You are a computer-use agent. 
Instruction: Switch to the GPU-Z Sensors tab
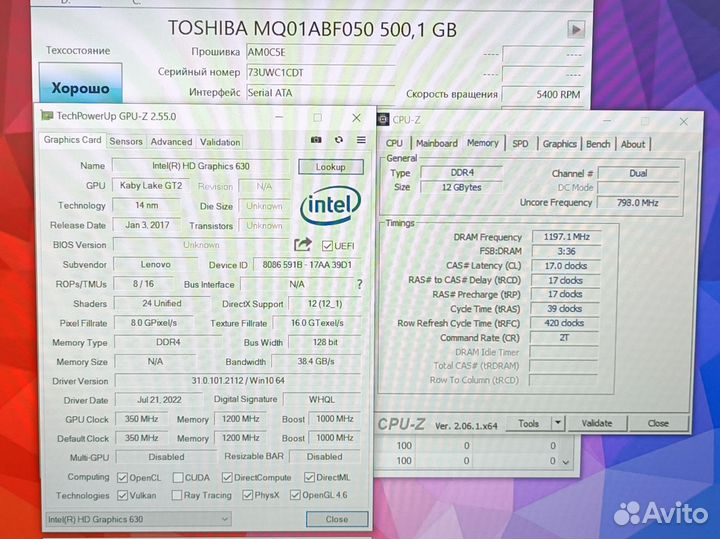click(126, 142)
